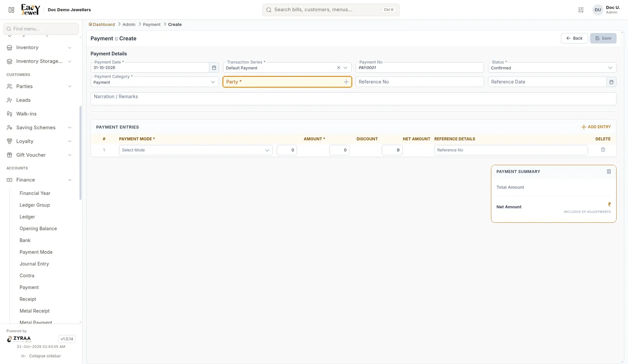Expand the Inventory Storage menu
Image resolution: width=628 pixels, height=364 pixels.
[x=69, y=61]
